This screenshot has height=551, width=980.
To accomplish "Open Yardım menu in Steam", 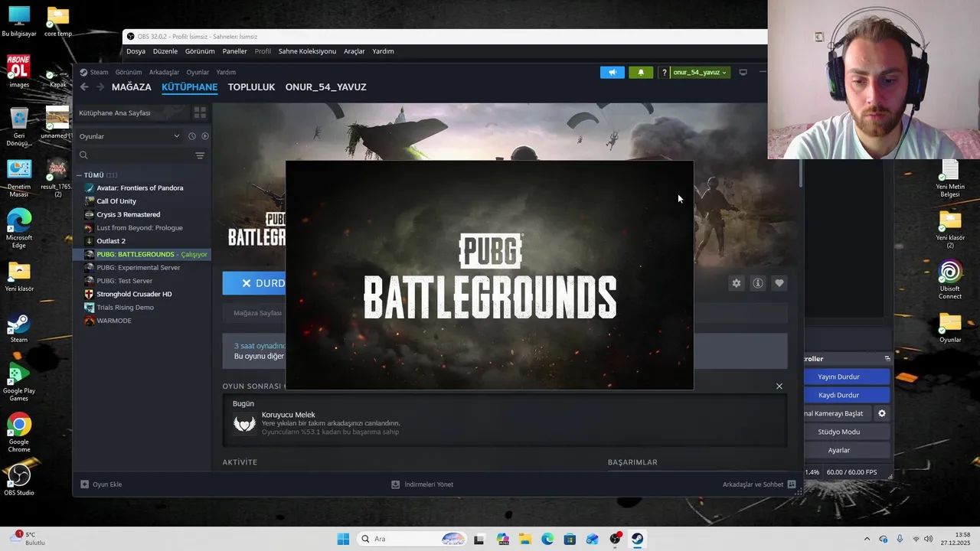I will [226, 72].
